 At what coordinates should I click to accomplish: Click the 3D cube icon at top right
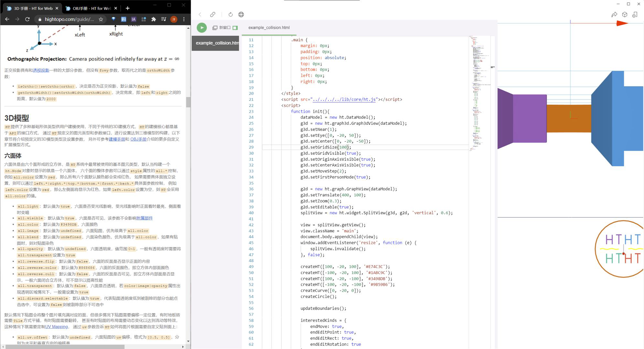pos(625,15)
